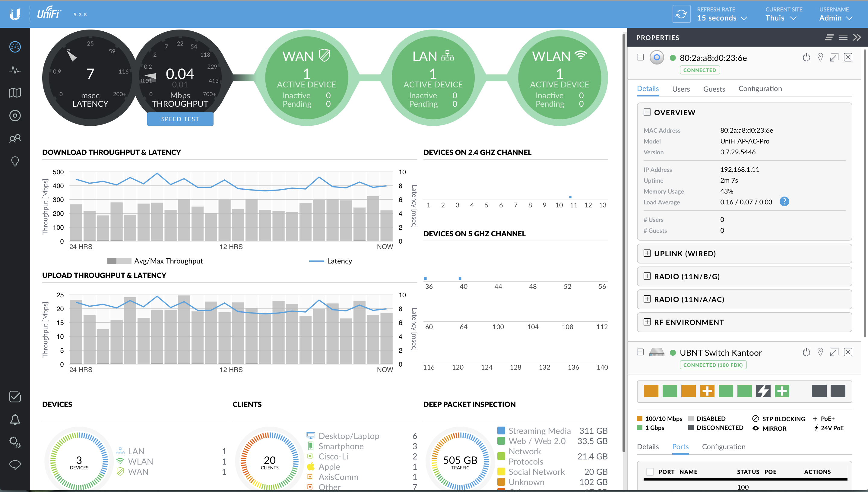Screen dimensions: 868x492
Task: Click the green PoE+ switch port
Action: pyautogui.click(x=782, y=391)
